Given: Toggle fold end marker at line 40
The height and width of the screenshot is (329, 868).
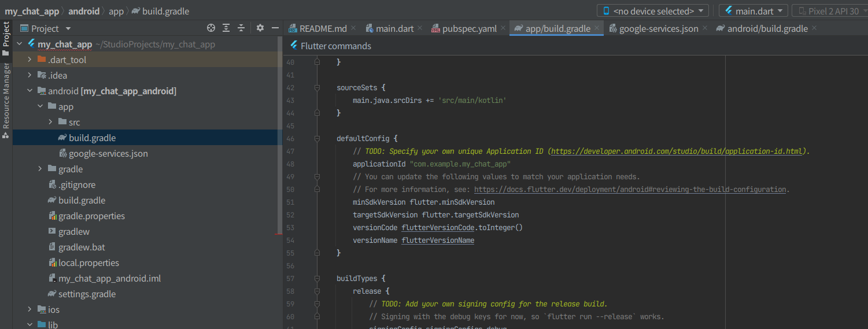Looking at the screenshot, I should click(317, 62).
